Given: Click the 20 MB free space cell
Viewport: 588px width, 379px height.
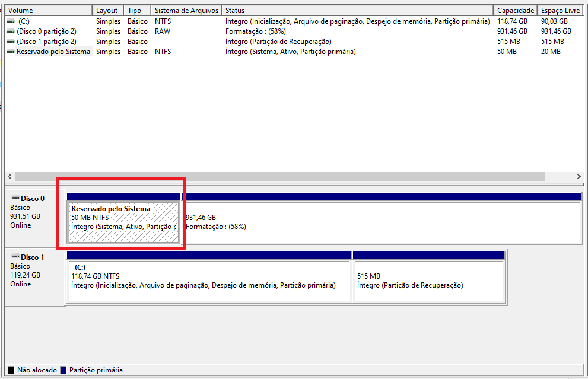Looking at the screenshot, I should 551,52.
